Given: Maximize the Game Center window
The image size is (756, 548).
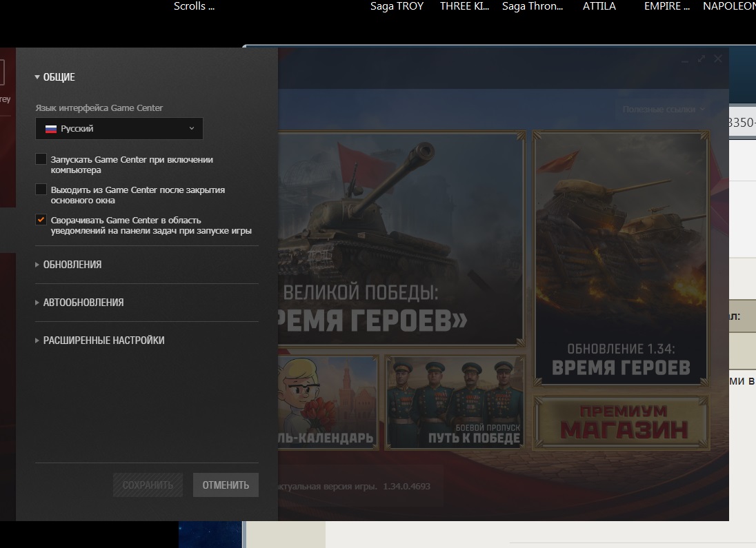Looking at the screenshot, I should (x=702, y=59).
